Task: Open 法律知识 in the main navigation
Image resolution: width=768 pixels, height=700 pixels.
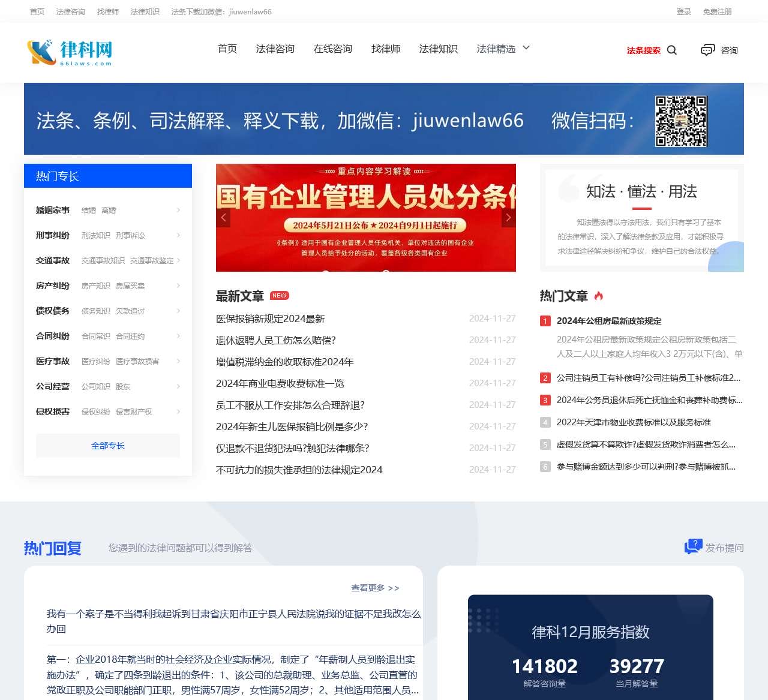Action: 438,49
